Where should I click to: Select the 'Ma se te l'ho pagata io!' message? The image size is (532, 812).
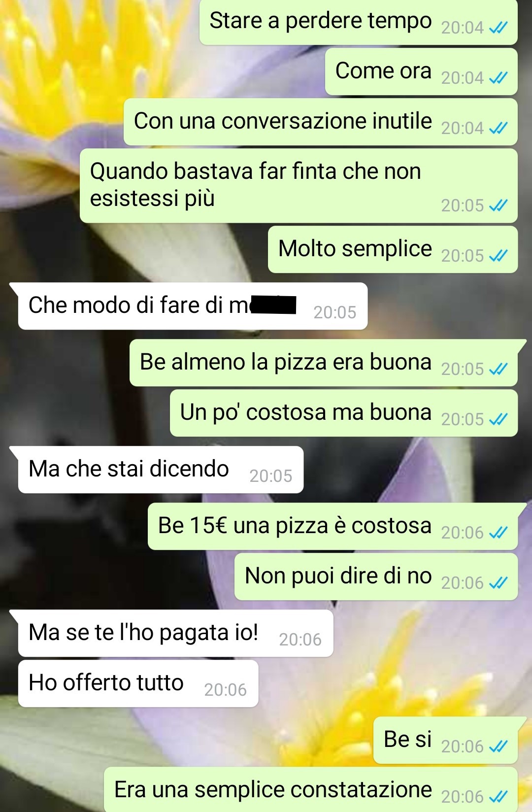pos(175,633)
